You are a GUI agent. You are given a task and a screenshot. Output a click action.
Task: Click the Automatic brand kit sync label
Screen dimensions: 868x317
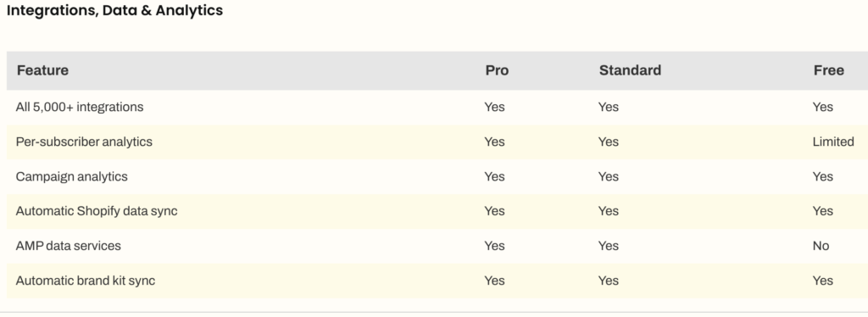tap(86, 281)
